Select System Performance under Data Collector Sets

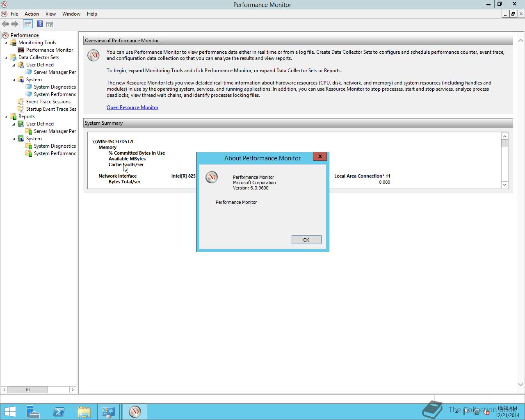click(55, 94)
